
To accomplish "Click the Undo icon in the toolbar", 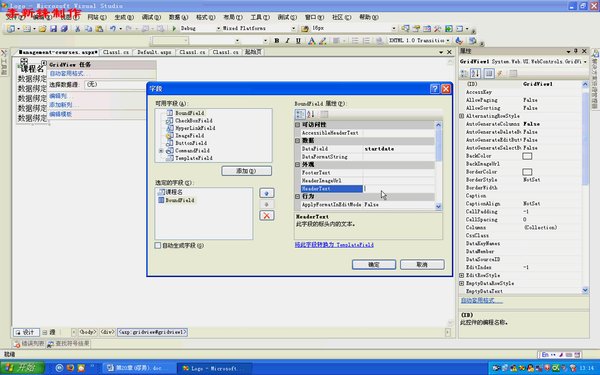I will 112,28.
